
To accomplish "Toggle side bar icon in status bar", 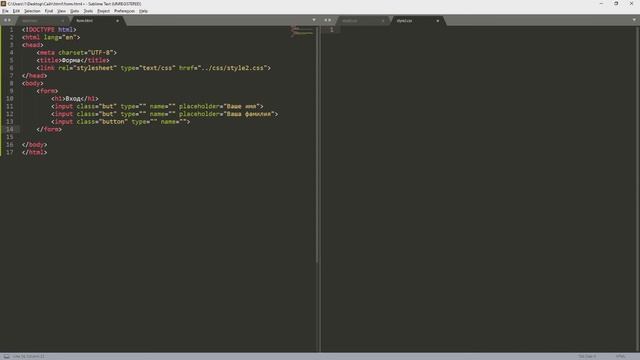I will (7, 356).
